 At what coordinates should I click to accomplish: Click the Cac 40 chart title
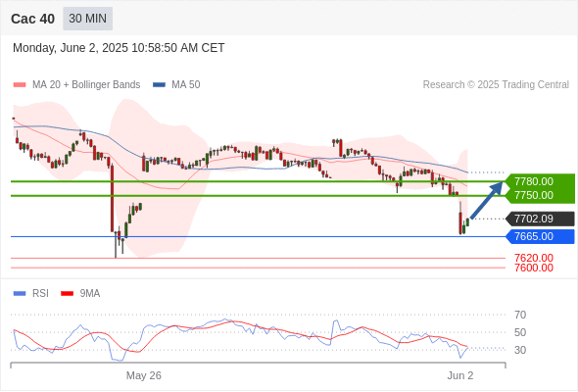click(32, 19)
